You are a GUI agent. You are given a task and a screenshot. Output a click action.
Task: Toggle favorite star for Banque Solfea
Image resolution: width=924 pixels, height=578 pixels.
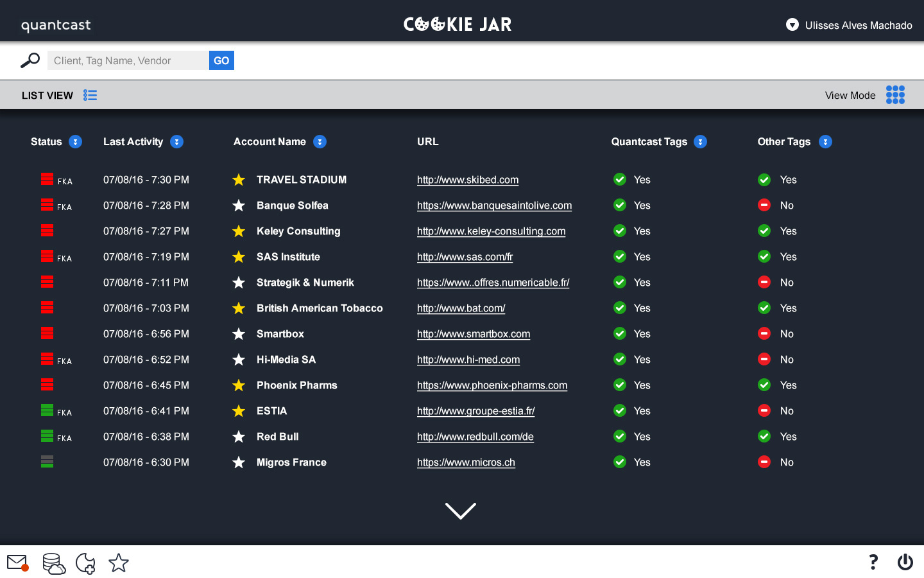(239, 206)
